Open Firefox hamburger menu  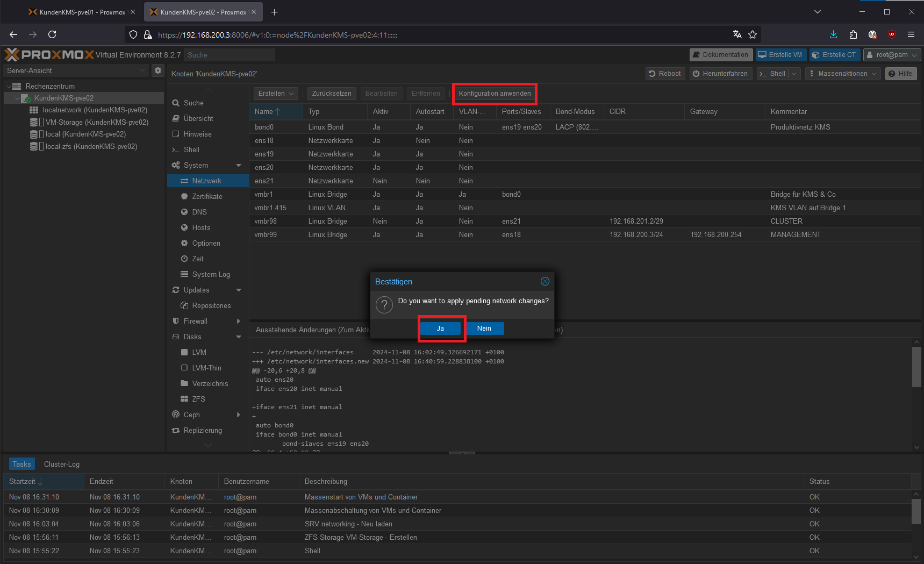(x=911, y=34)
